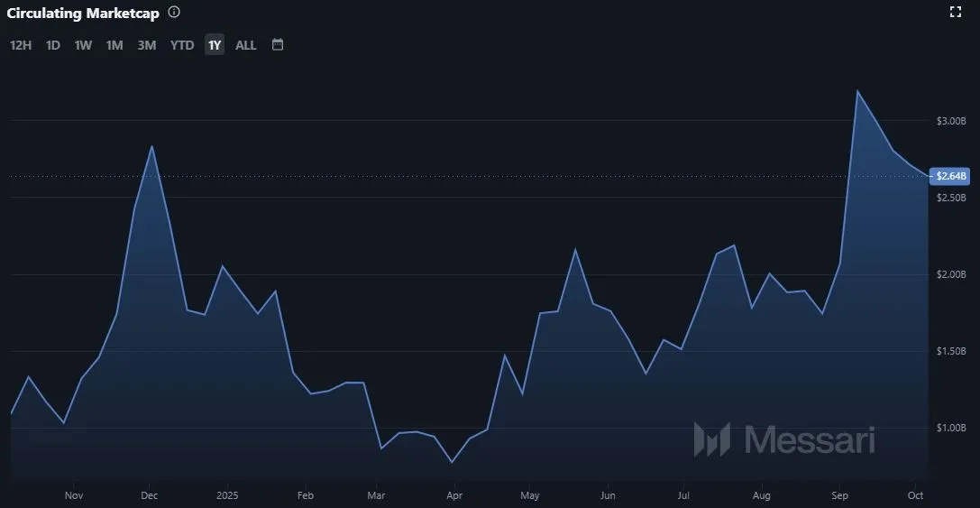Click the April low point on chart
This screenshot has width=980, height=508.
[x=452, y=462]
